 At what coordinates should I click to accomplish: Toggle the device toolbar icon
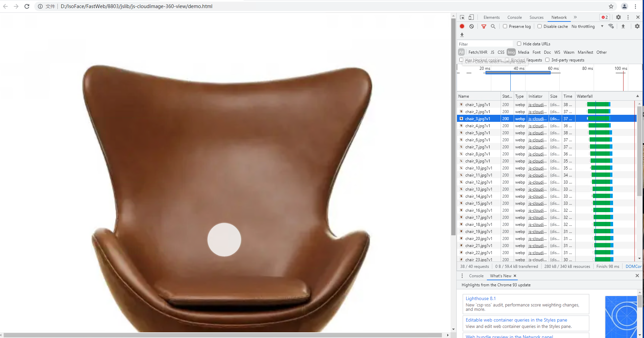click(471, 17)
